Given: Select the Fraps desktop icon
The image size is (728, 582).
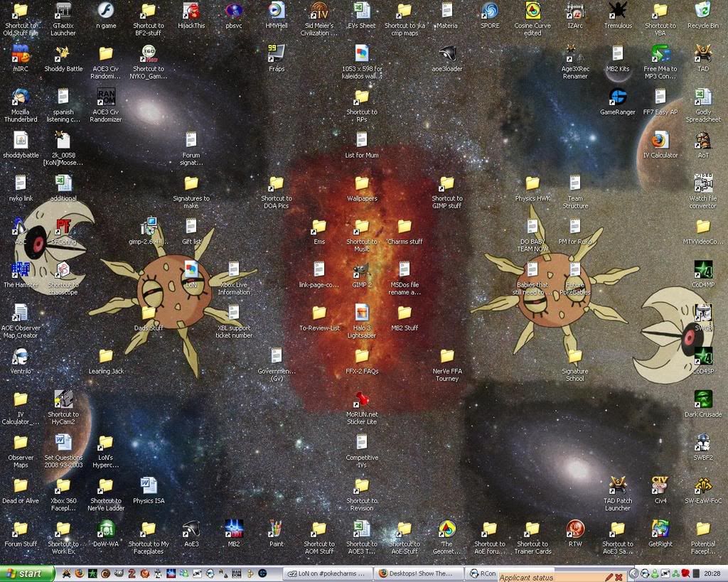Looking at the screenshot, I should click(277, 54).
